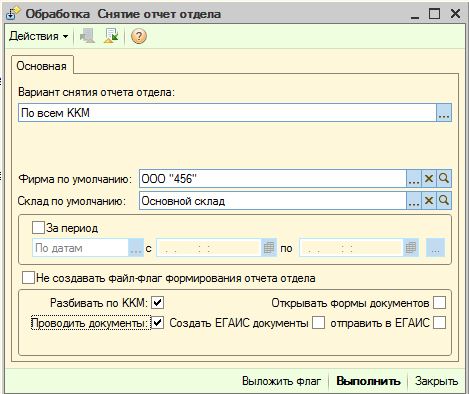The width and height of the screenshot is (469, 394).
Task: Open the Склад по умолчанию magnifier lookup
Action: [x=444, y=201]
